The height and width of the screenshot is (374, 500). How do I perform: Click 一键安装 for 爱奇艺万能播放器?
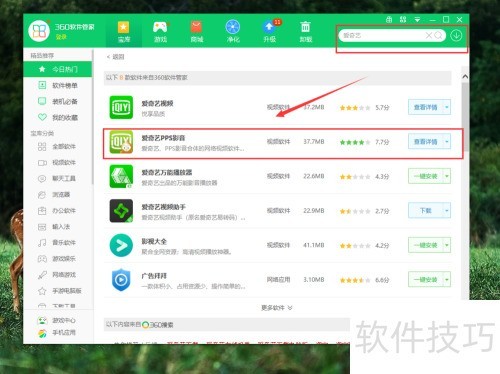coord(425,176)
